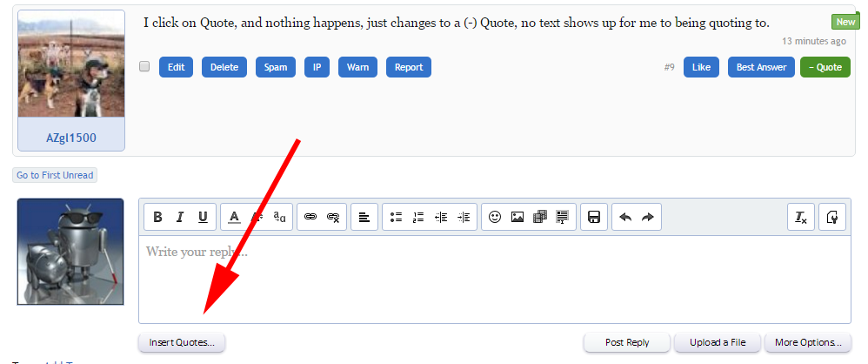Open the text alignment dropdown
This screenshot has width=868, height=364.
(x=364, y=218)
